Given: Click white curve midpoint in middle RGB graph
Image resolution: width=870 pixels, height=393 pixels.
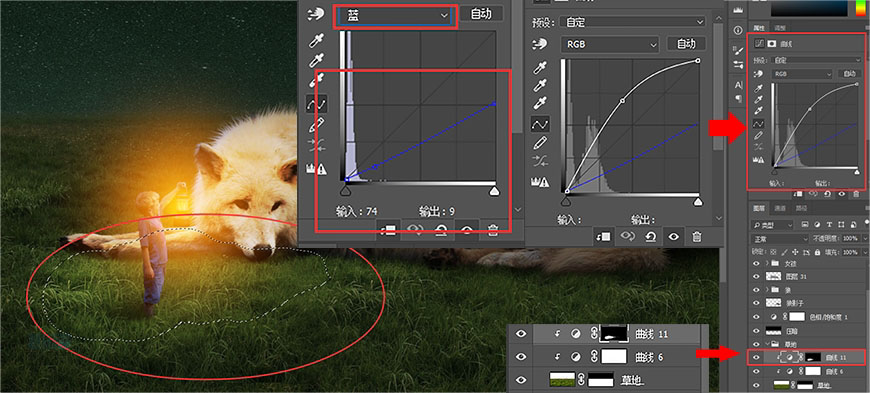Looking at the screenshot, I should coord(622,101).
